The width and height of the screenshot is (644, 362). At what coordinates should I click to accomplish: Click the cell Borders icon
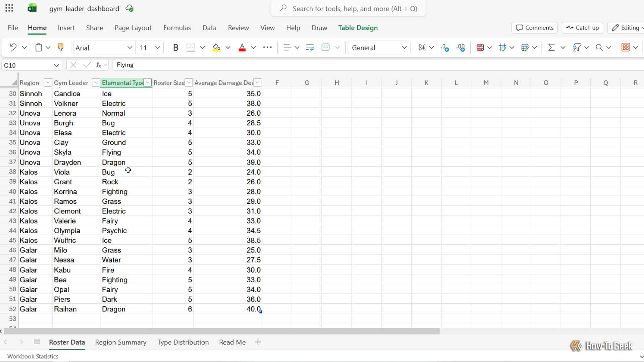tap(191, 48)
